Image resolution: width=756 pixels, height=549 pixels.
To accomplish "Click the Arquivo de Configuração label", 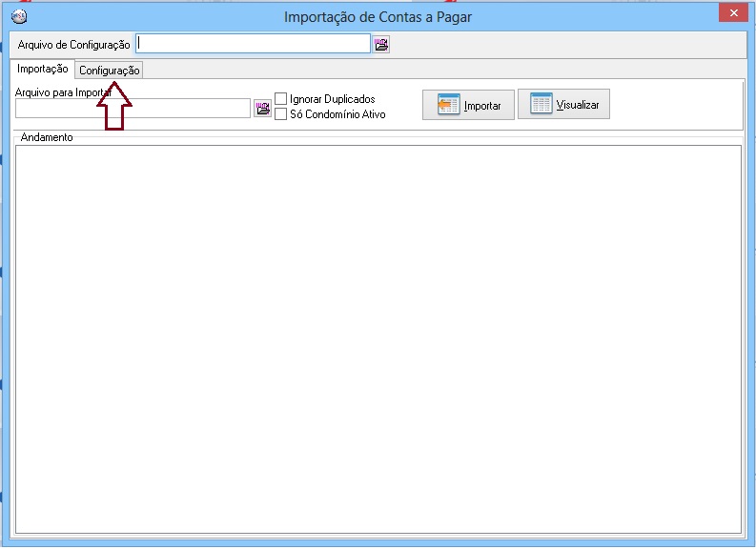I will point(73,45).
